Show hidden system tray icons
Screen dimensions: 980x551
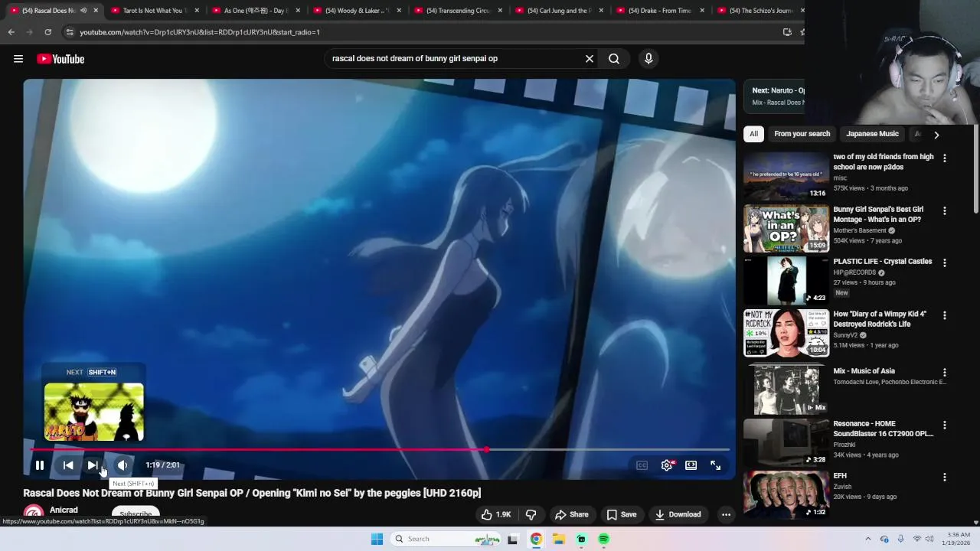(867, 539)
